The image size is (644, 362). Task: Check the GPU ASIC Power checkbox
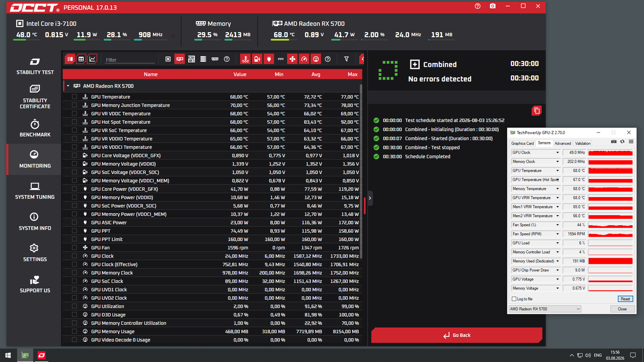[x=74, y=222]
